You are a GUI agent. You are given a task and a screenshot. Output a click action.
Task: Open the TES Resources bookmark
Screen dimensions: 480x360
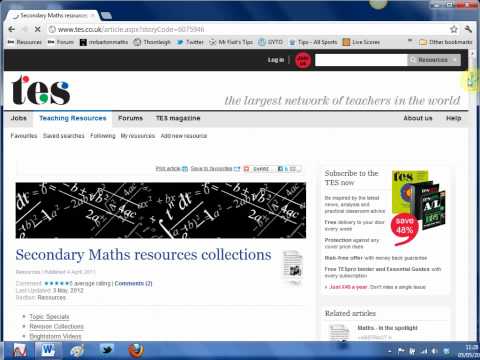25,42
